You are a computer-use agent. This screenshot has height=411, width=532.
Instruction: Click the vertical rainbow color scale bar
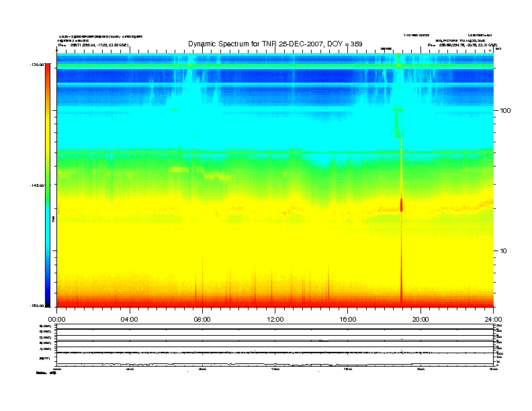[x=48, y=185]
